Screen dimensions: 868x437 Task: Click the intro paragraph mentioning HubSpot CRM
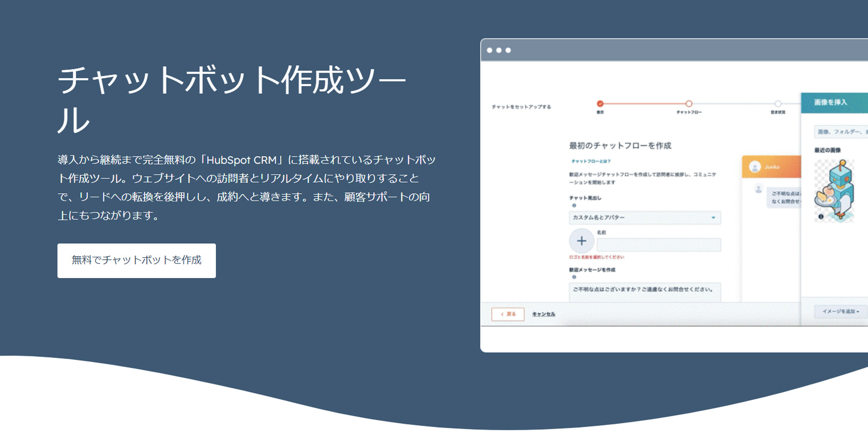(x=246, y=187)
